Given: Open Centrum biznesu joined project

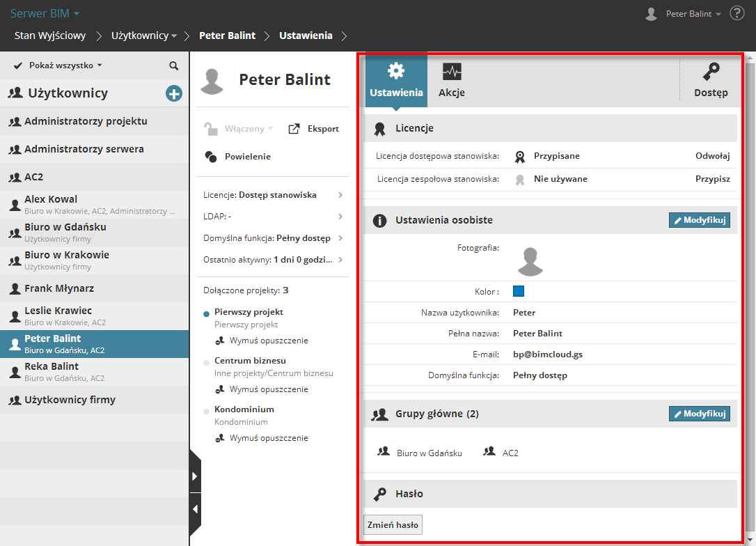Looking at the screenshot, I should (250, 361).
